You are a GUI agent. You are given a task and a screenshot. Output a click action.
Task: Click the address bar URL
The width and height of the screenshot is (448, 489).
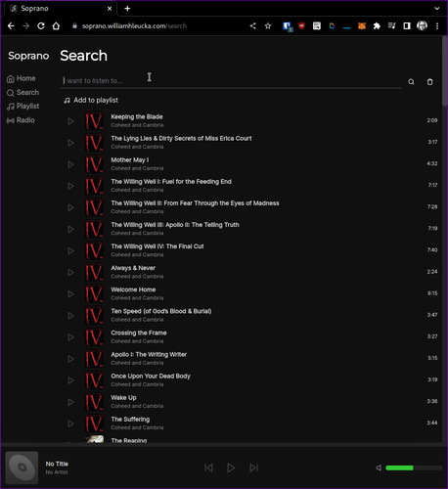coord(134,26)
